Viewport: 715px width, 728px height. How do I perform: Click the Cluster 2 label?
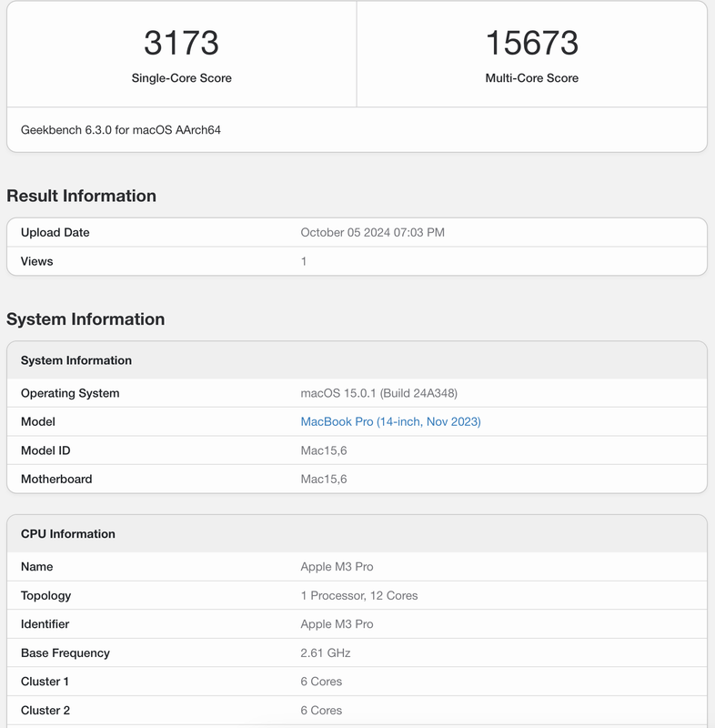coord(45,711)
